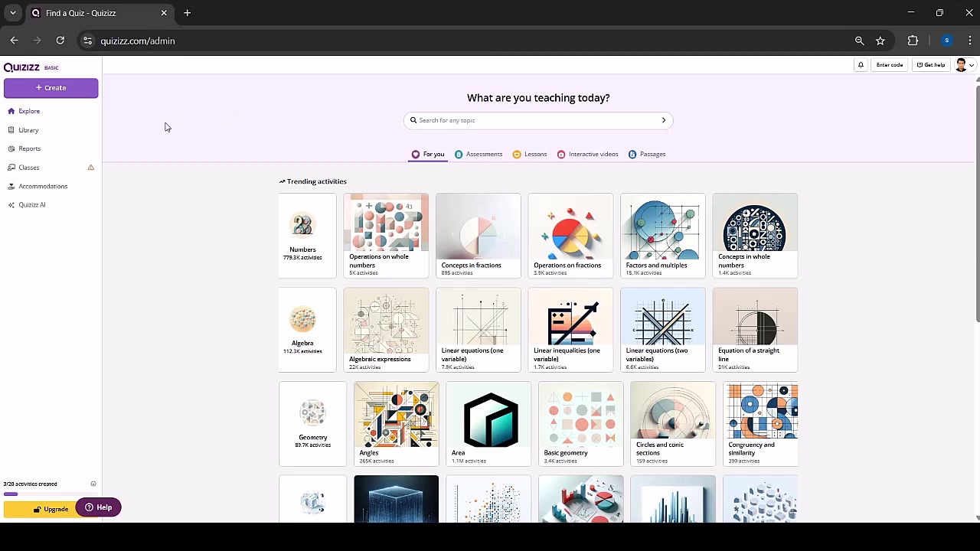The image size is (980, 551).
Task: Switch to the Passages tab
Action: [x=647, y=155]
